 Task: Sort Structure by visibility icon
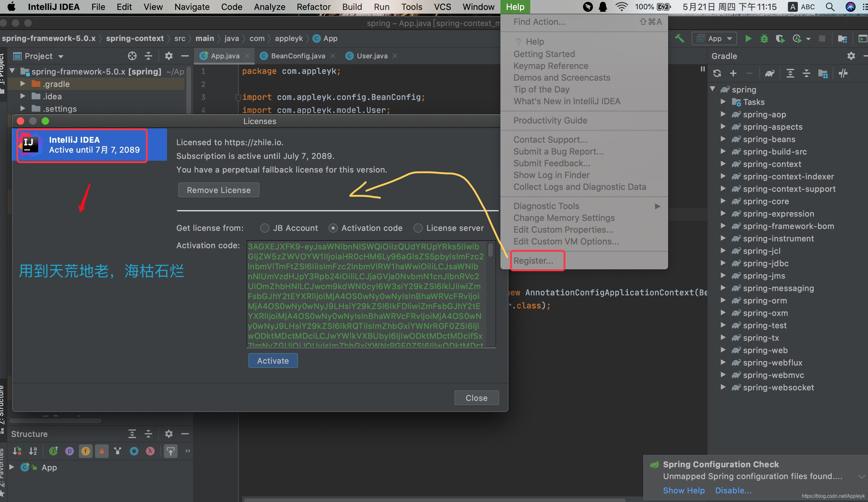17,451
